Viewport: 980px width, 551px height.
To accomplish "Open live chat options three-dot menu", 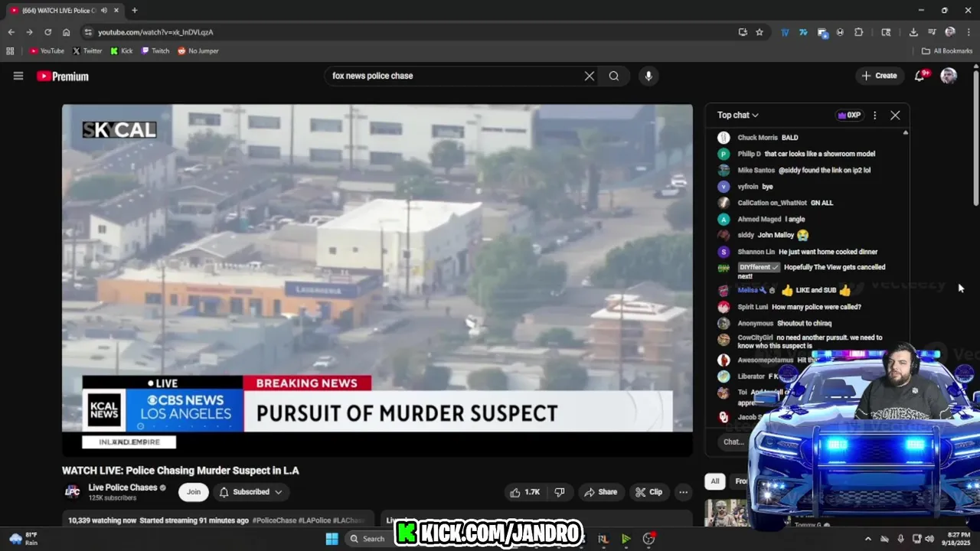I will (x=875, y=115).
